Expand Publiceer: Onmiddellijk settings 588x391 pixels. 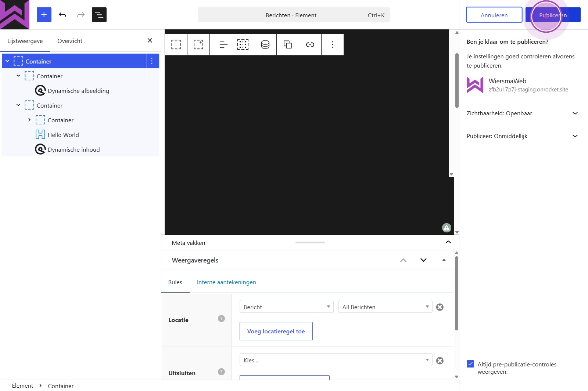point(523,136)
